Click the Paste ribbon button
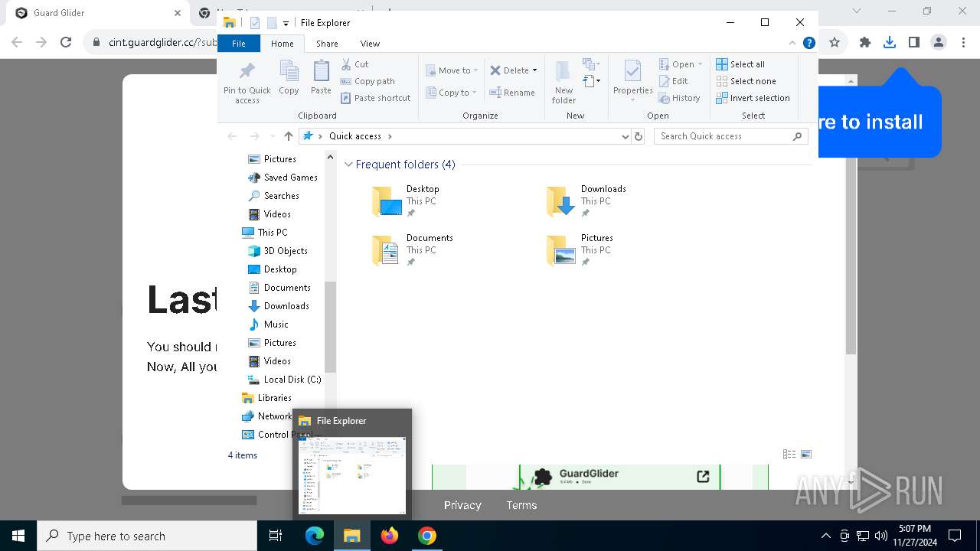This screenshot has width=980, height=551. click(x=321, y=78)
